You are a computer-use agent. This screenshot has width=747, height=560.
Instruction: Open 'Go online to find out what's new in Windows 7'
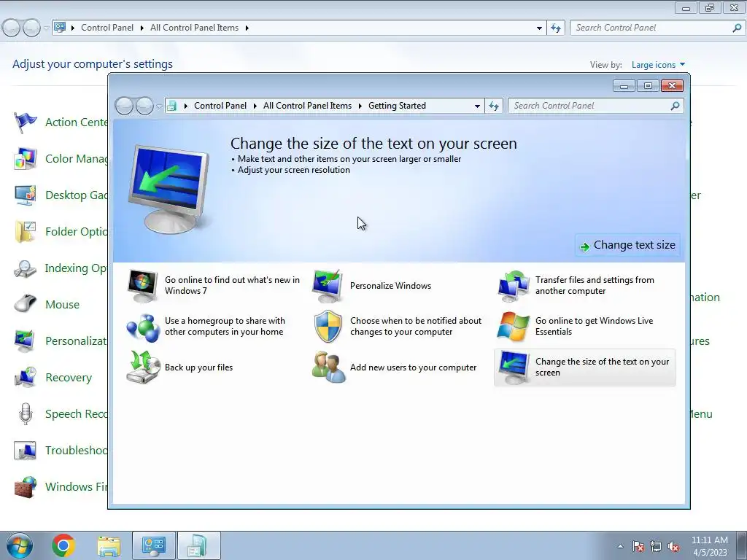coord(232,286)
